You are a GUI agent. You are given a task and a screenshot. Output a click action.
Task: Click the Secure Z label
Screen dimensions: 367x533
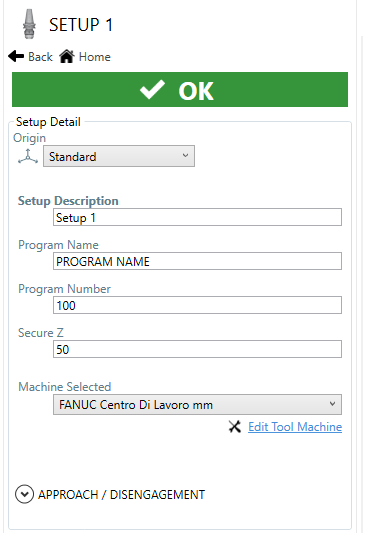click(41, 332)
